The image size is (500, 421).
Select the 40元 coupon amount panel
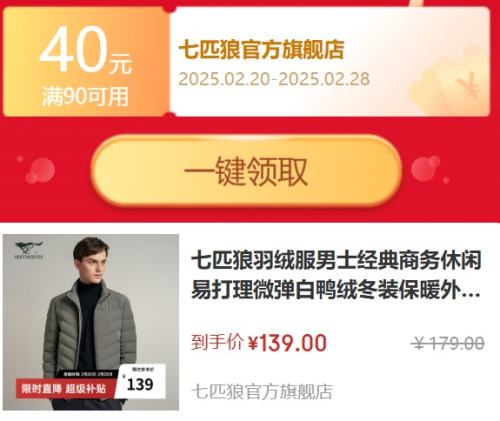pos(86,62)
